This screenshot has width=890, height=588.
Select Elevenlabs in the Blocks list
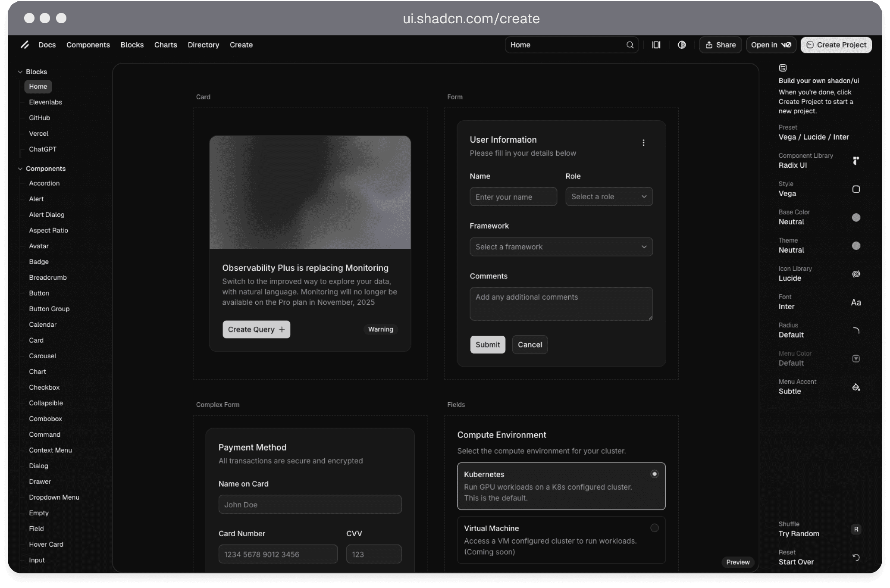click(45, 102)
